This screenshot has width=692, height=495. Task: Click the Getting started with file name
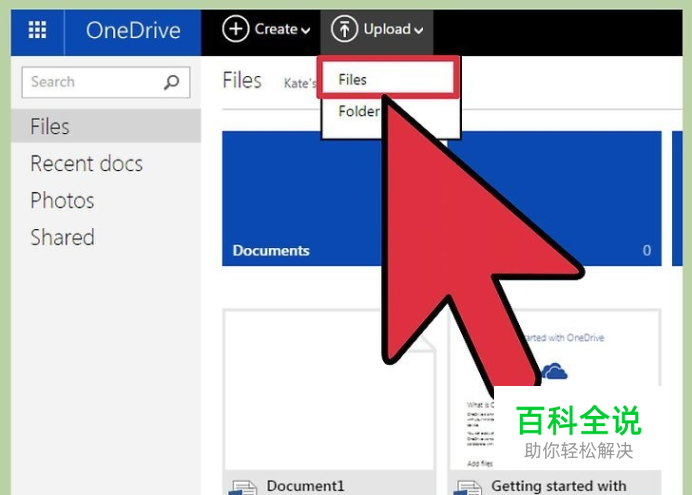click(x=559, y=486)
